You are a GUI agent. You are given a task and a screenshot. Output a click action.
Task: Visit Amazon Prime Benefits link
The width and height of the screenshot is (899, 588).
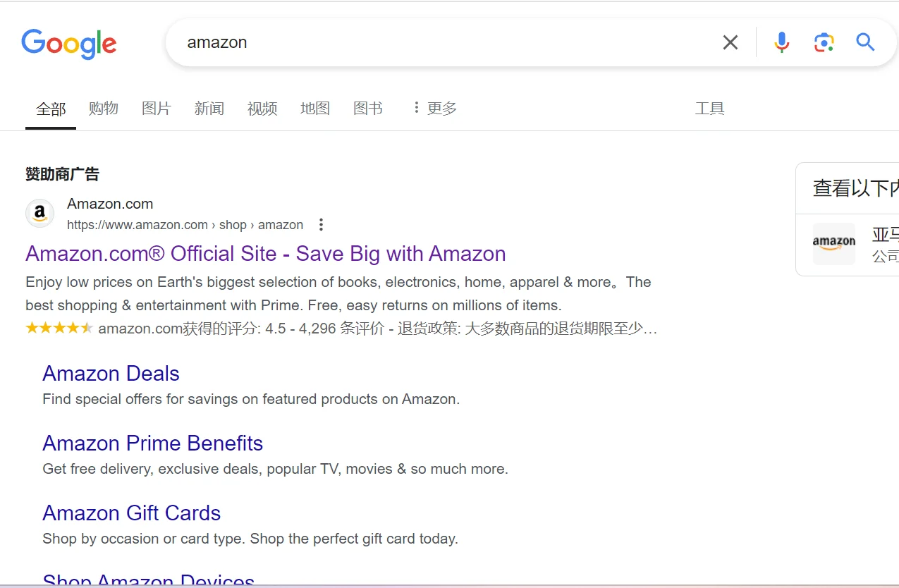tap(153, 443)
